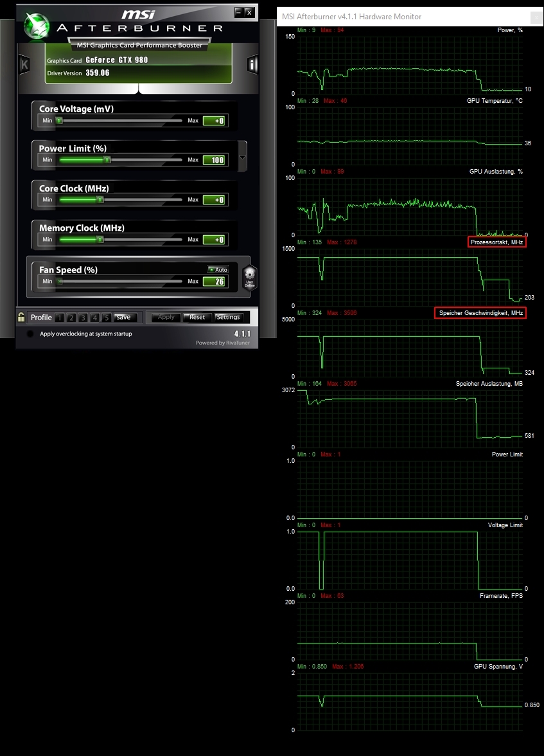Click the Speicher Auslastung, MB graph label
The image size is (544, 756).
(x=489, y=384)
